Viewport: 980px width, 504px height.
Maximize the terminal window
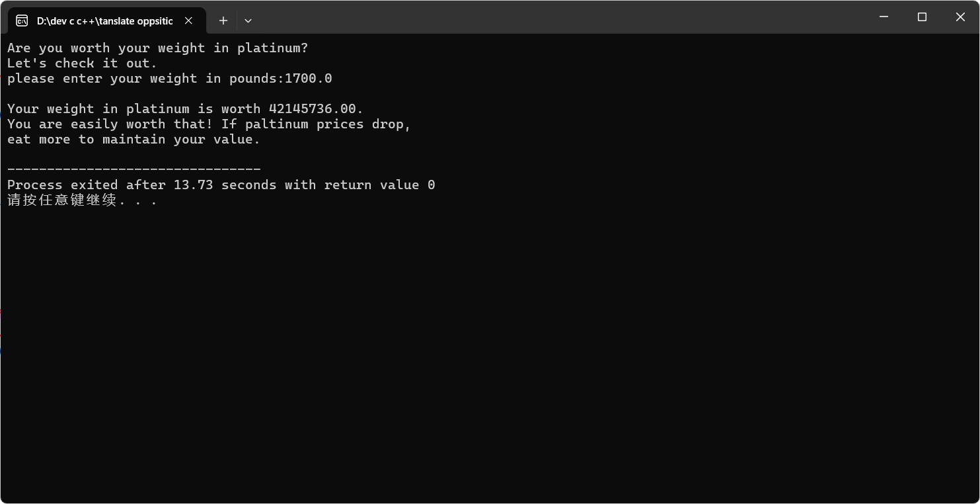(922, 17)
